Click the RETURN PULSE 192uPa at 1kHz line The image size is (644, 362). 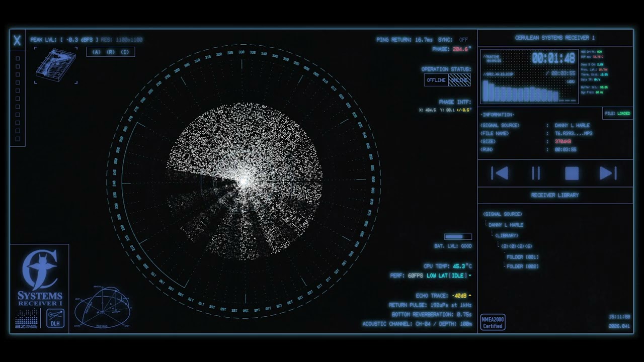pos(430,305)
